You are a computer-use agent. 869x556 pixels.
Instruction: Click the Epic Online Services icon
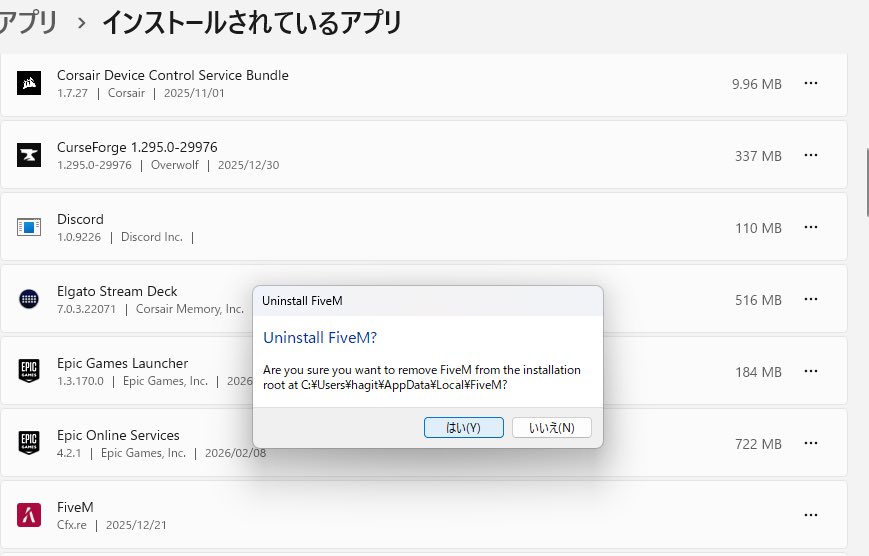(29, 443)
